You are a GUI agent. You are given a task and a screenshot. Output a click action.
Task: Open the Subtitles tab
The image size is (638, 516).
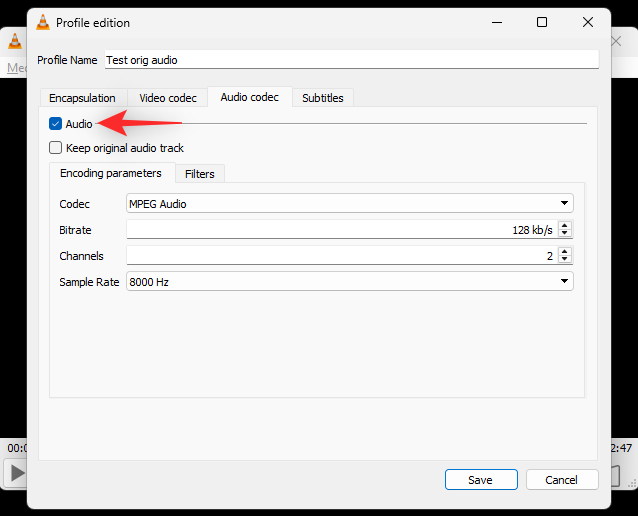(x=323, y=98)
